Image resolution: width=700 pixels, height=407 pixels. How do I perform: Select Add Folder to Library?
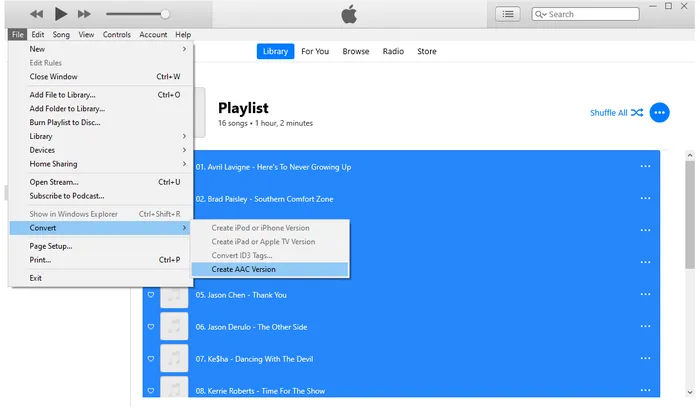pyautogui.click(x=101, y=109)
